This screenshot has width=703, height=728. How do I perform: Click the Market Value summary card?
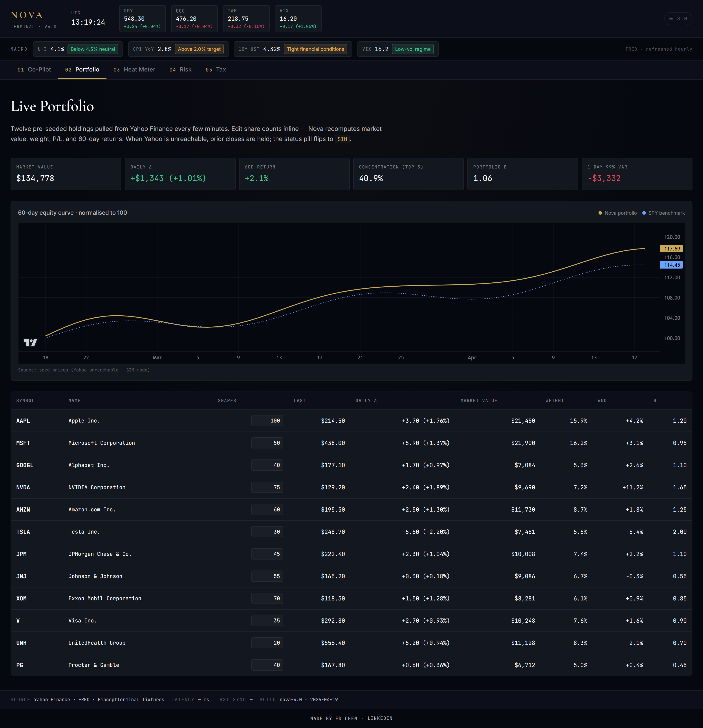click(x=66, y=174)
